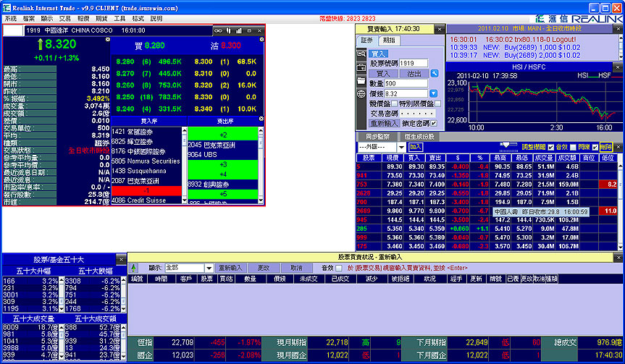Close the HSI / HSFC chart panel
The image size is (625, 364).
(x=618, y=67)
